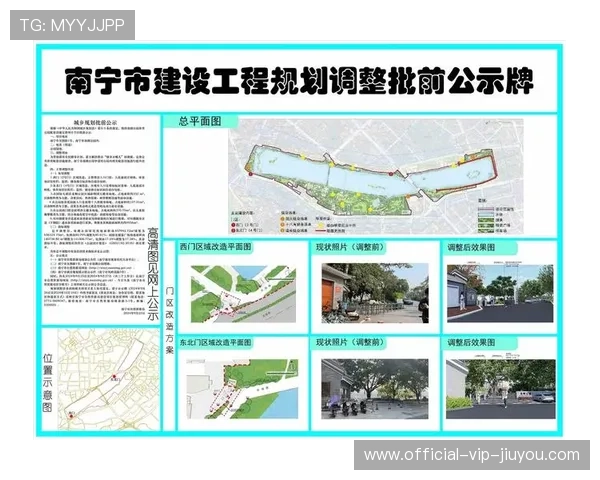Click 调整后效果图 label in Northeast Gate row
600x480 pixels.
[x=471, y=343]
